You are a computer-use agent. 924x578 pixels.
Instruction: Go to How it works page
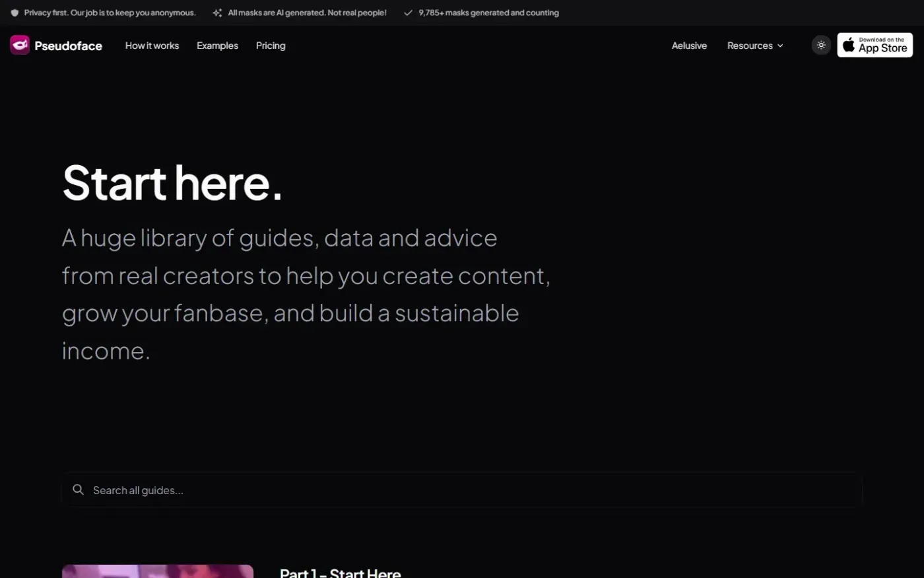(152, 46)
